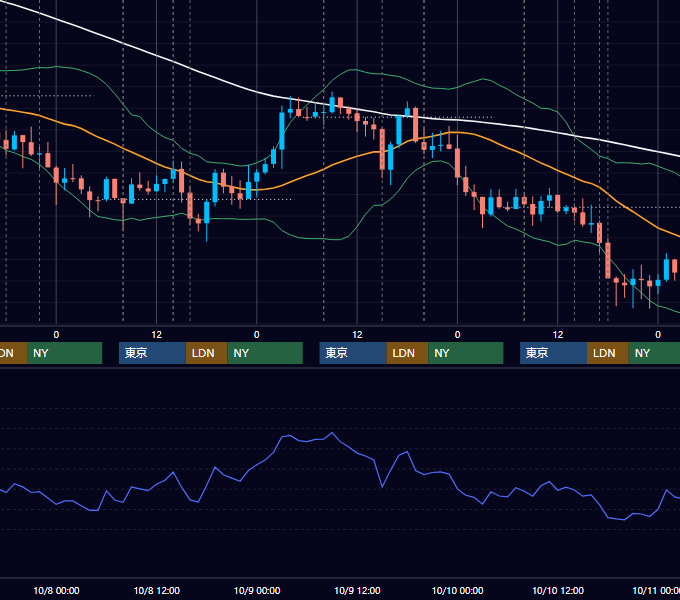Click the tall blue candle after 10/9 00:00
This screenshot has height=600, width=680.
(x=282, y=131)
